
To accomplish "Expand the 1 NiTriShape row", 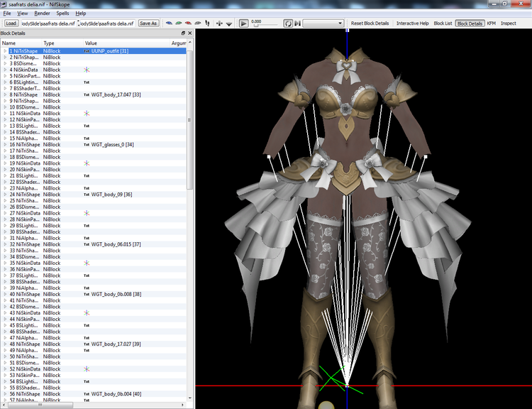I will pos(5,51).
